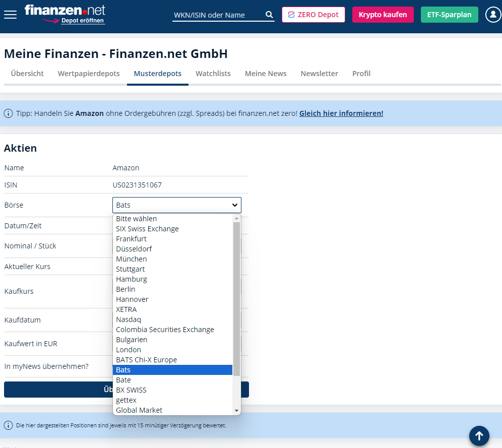Choose Nasdaq from the list
The height and width of the screenshot is (448, 502).
point(172,319)
